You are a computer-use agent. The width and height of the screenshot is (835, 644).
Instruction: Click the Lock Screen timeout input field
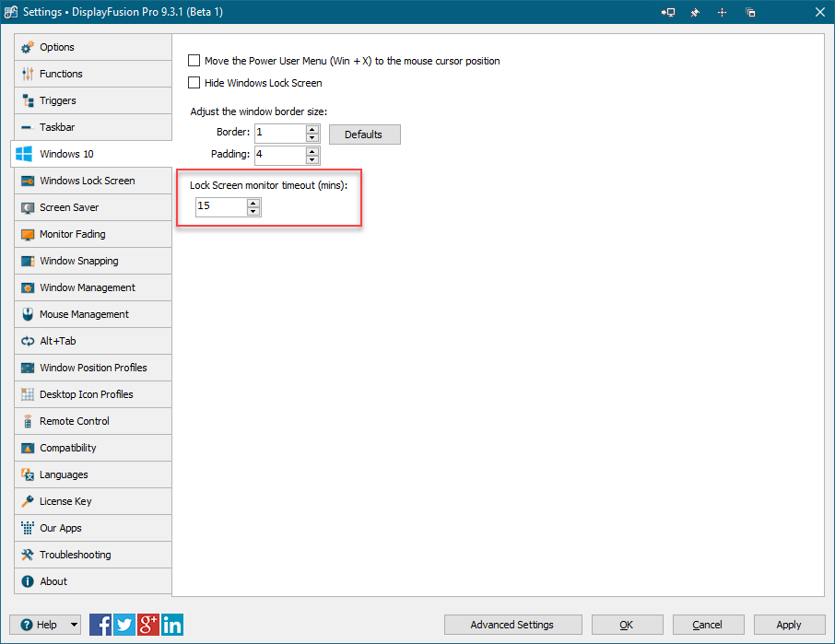pos(220,206)
